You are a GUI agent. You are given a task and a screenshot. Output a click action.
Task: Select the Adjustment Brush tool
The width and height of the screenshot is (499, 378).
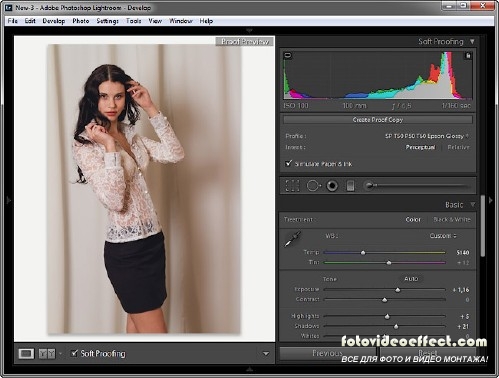pyautogui.click(x=370, y=185)
